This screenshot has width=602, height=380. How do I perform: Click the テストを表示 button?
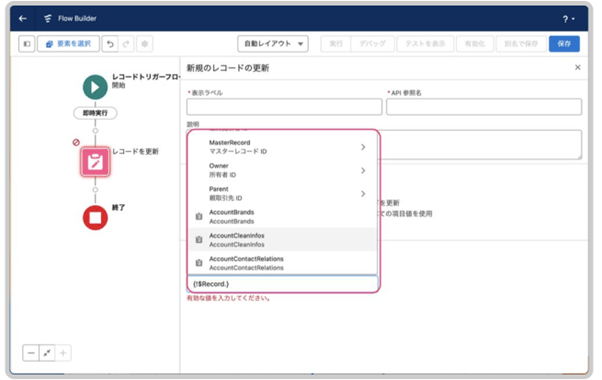425,44
